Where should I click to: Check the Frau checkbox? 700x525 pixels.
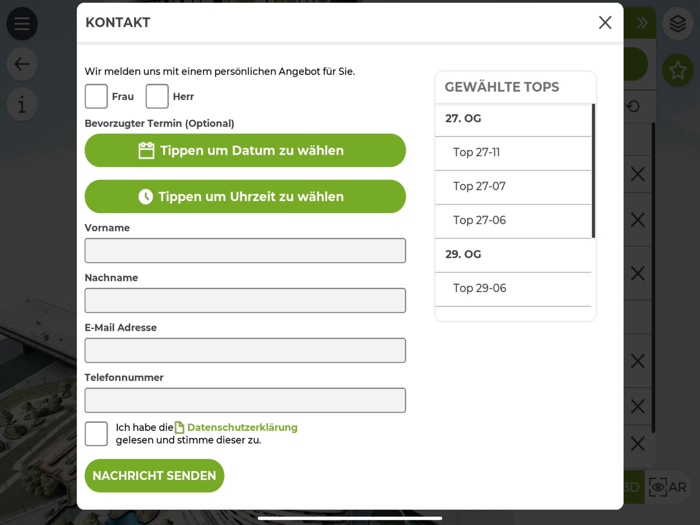pyautogui.click(x=96, y=96)
